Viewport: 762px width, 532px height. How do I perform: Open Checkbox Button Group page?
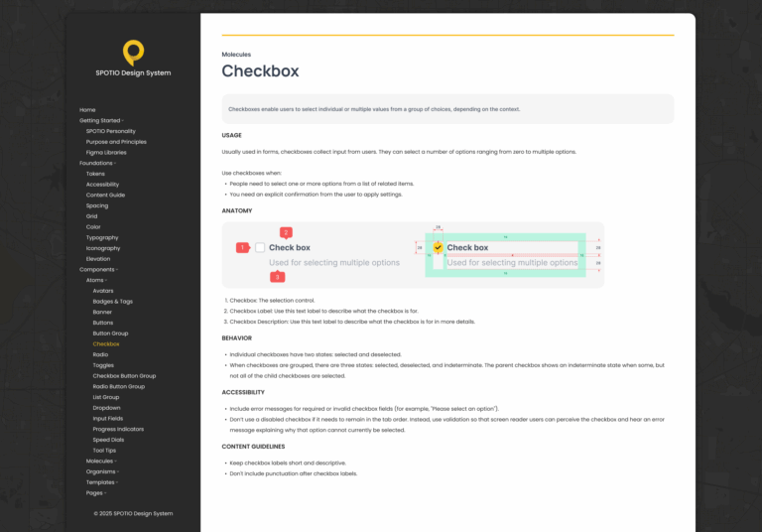coord(124,376)
